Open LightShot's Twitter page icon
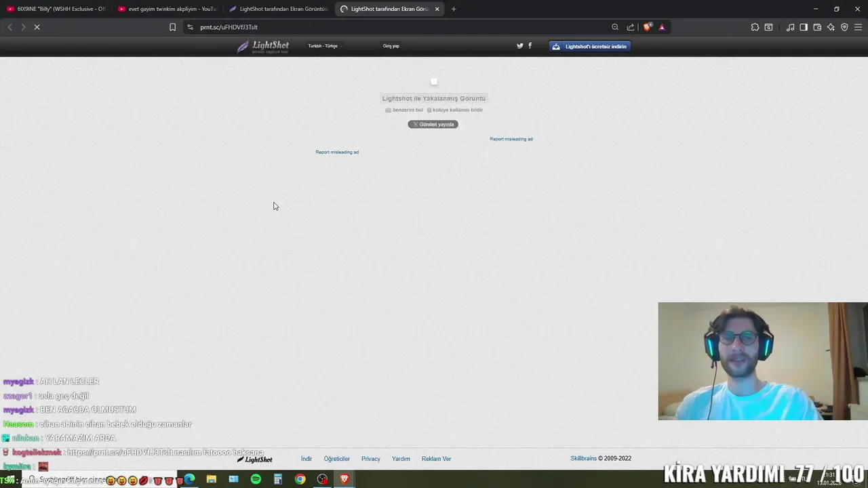Image resolution: width=868 pixels, height=488 pixels. 520,46
